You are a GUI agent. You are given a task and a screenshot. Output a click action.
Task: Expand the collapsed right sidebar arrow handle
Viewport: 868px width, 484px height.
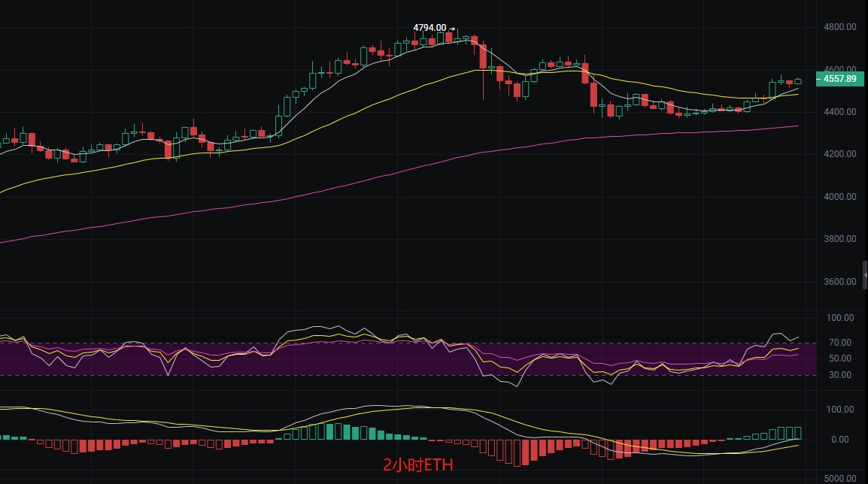(x=865, y=275)
